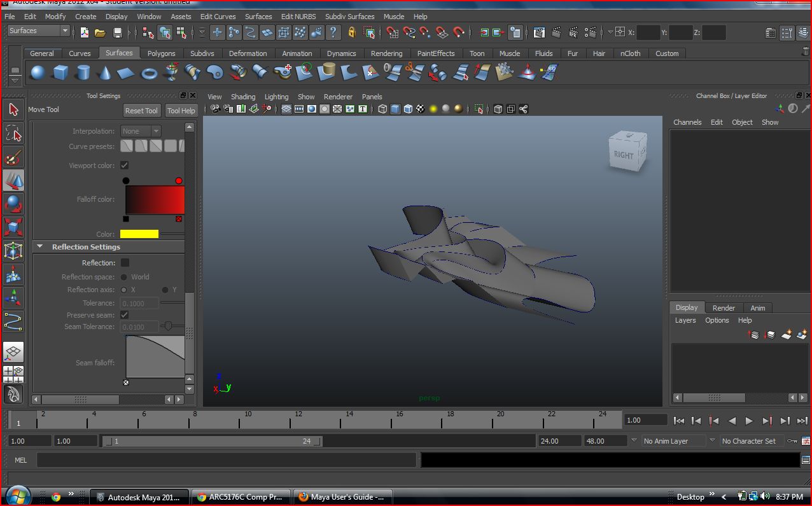Image resolution: width=812 pixels, height=506 pixels.
Task: Click the NURBS cube shelf icon
Action: (60, 73)
